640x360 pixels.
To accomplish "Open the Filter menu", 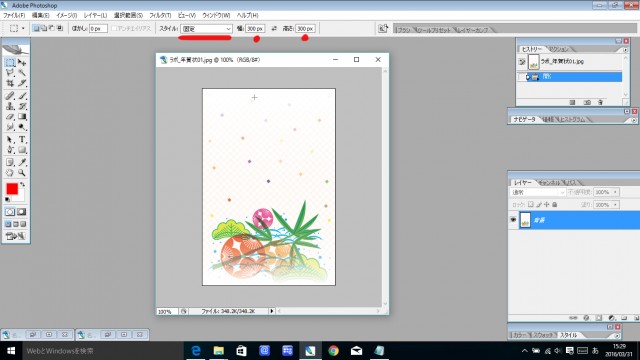I will click(160, 16).
